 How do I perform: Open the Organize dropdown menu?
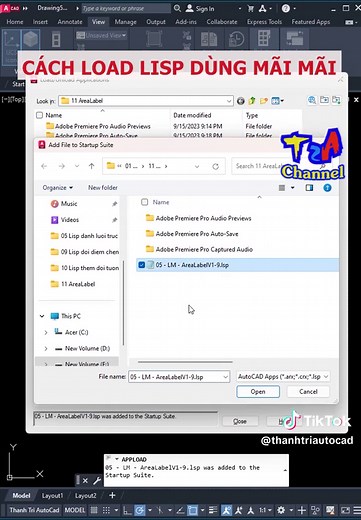(58, 188)
